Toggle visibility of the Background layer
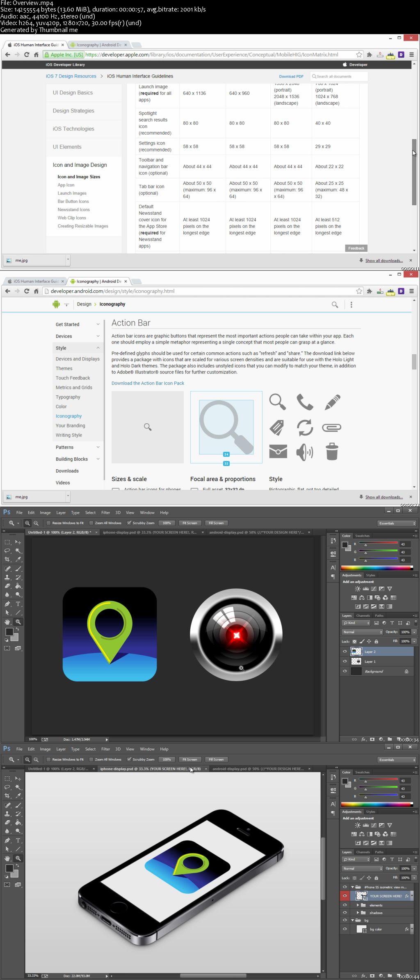420x980 pixels. pyautogui.click(x=345, y=671)
